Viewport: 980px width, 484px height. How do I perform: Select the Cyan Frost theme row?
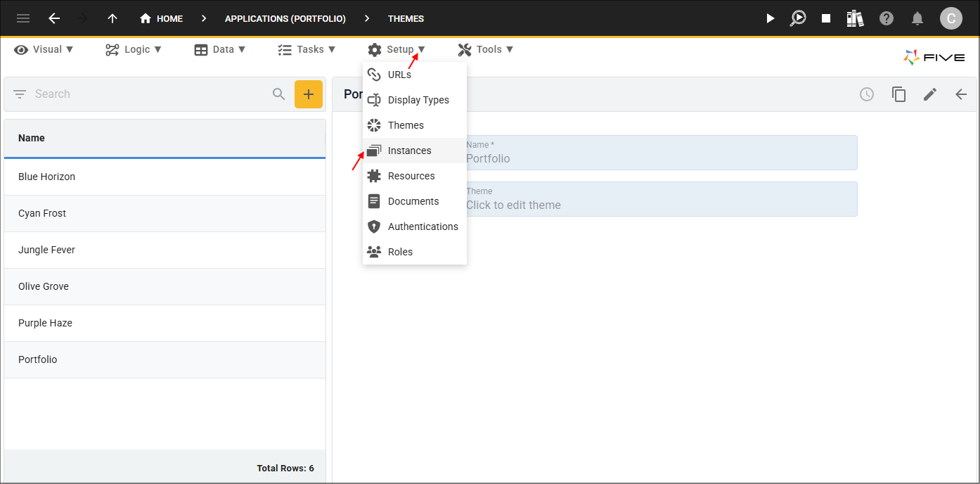(x=165, y=213)
